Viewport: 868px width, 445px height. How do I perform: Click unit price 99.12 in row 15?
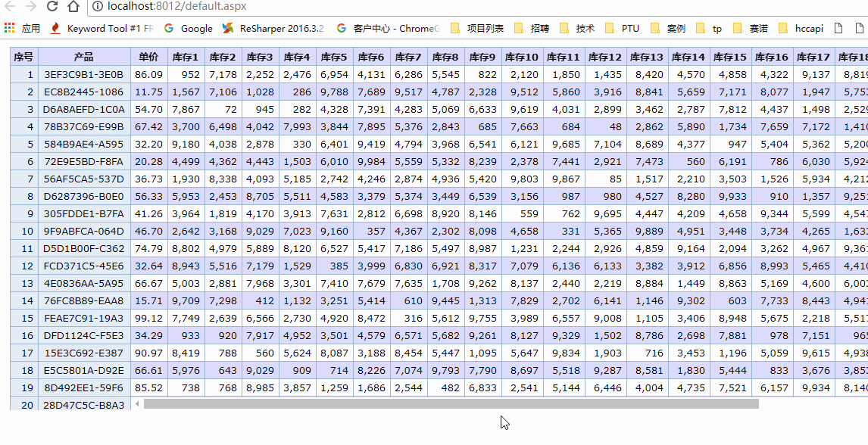point(149,319)
